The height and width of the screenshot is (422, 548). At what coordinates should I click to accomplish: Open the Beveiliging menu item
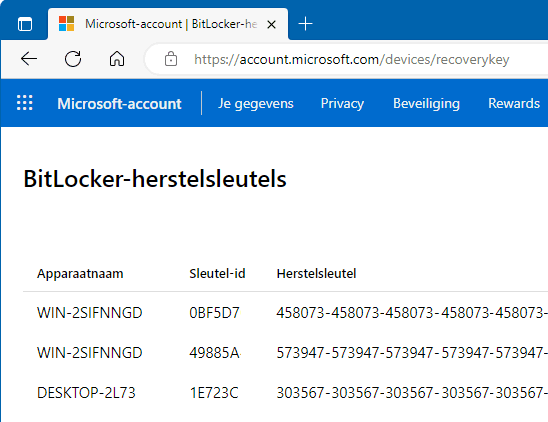(x=426, y=103)
